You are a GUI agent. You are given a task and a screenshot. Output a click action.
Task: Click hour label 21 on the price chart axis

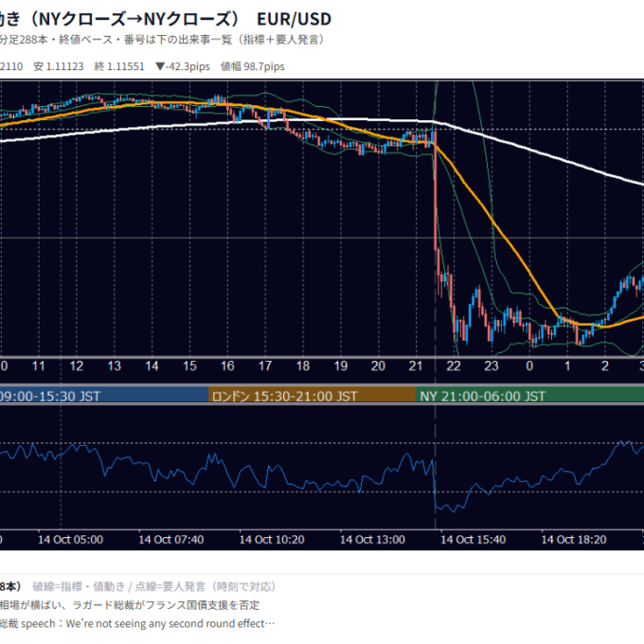[x=416, y=366]
